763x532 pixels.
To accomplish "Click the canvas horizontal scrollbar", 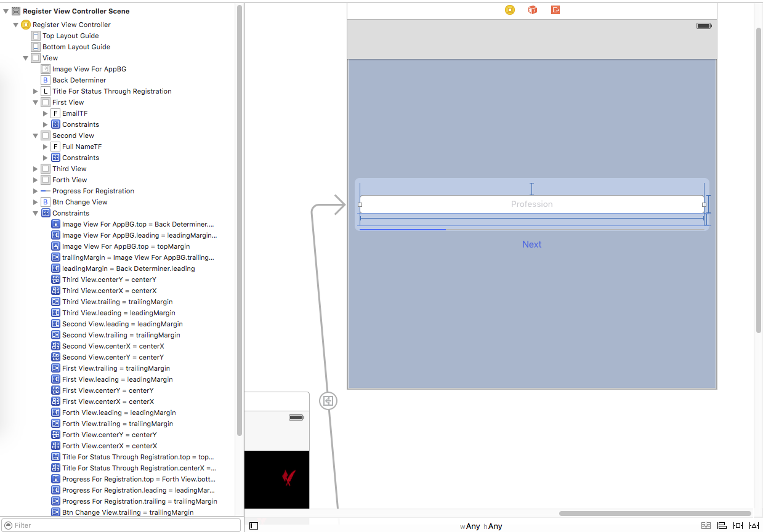I will tap(655, 514).
